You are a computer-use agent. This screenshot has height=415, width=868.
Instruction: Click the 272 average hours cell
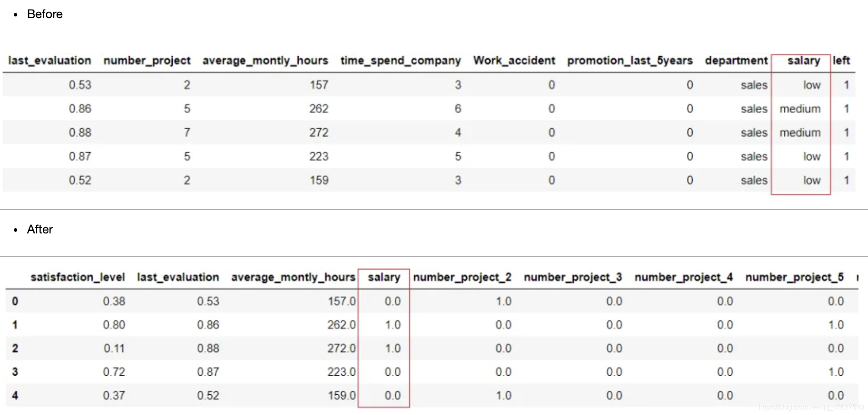pos(319,132)
